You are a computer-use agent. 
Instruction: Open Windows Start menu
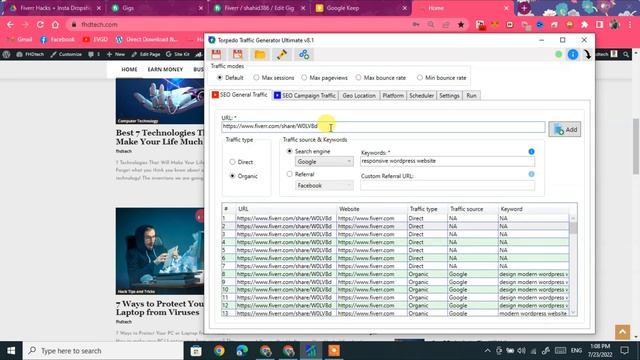click(11, 351)
